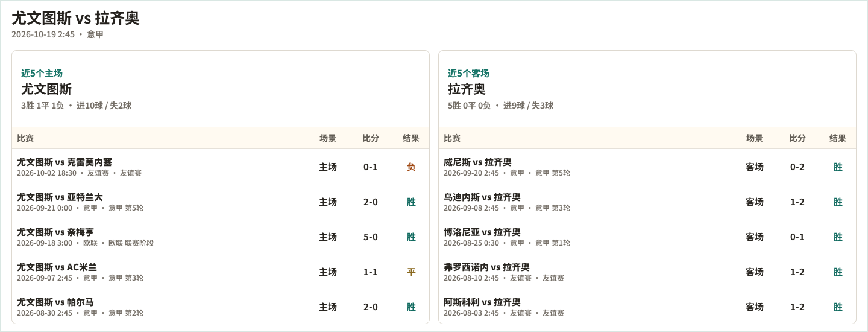This screenshot has width=868, height=332.
Task: Click score 1-1 in AC米兰 row
Action: click(371, 272)
